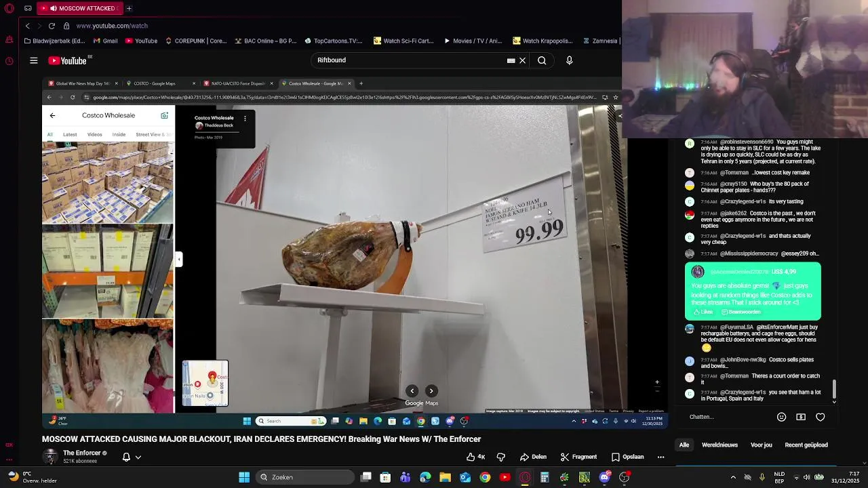Open the Windows Start menu
The image size is (868, 488).
244,477
